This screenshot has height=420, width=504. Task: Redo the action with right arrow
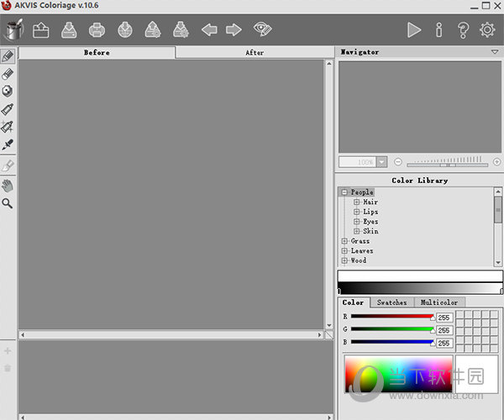tap(234, 30)
